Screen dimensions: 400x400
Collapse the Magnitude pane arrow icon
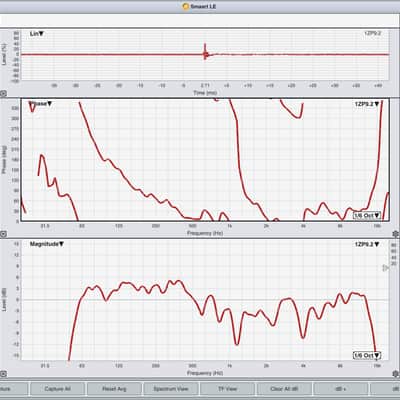tap(3, 374)
